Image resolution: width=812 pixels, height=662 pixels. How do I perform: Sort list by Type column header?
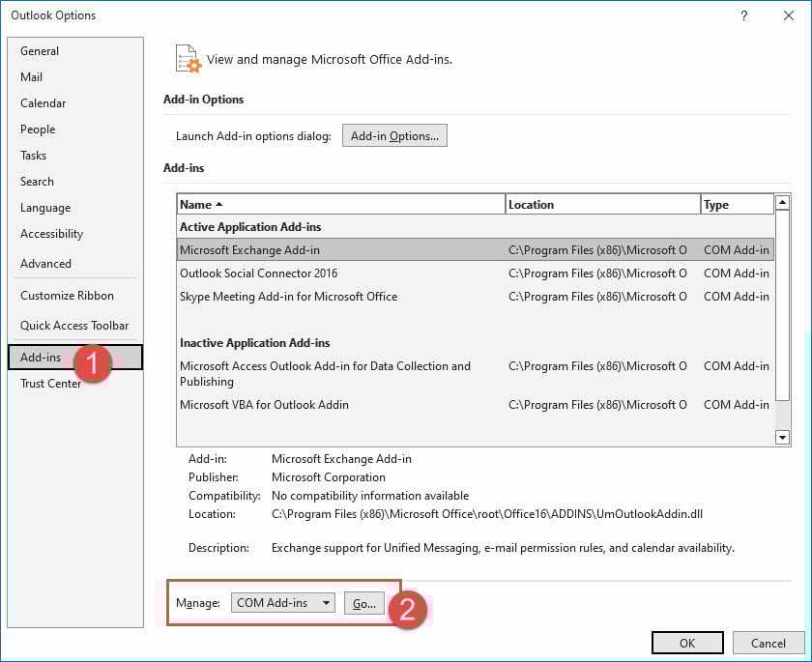coord(738,205)
